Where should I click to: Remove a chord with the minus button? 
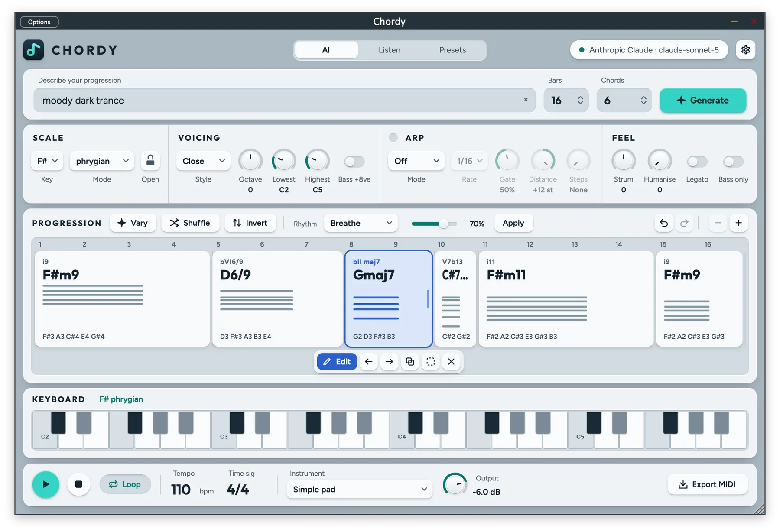718,223
